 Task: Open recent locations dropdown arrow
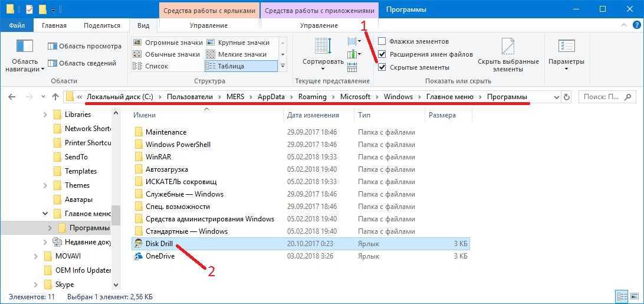(44, 97)
